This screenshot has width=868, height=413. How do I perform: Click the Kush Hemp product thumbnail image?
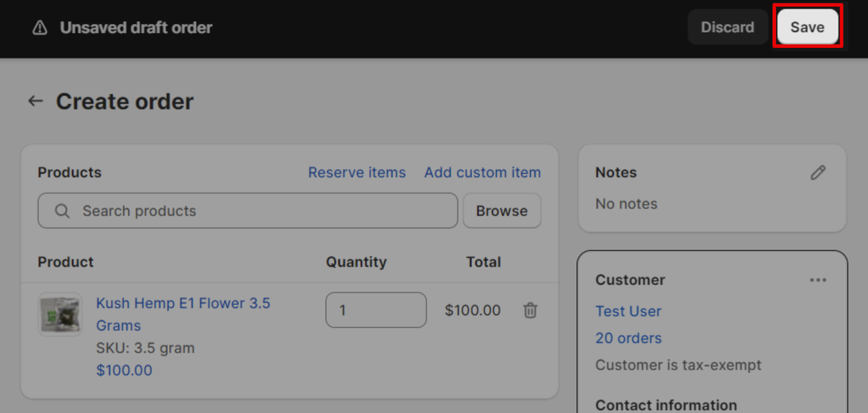pyautogui.click(x=60, y=314)
